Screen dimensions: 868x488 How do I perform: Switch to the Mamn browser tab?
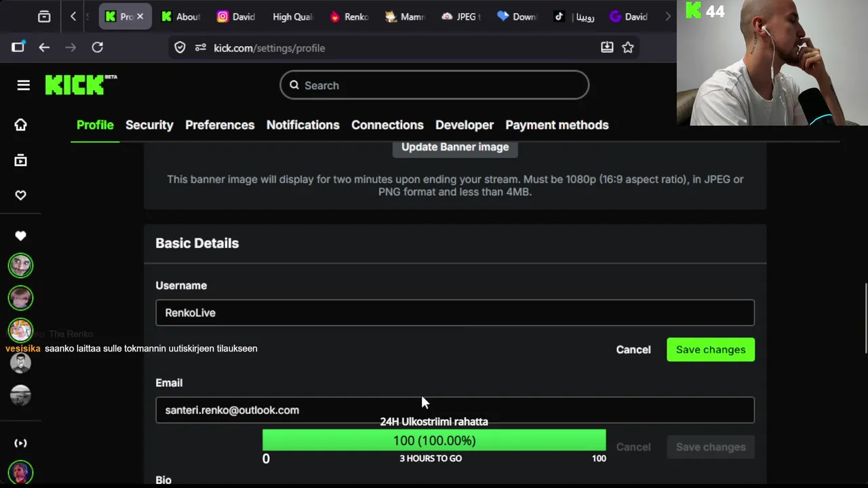tap(404, 16)
